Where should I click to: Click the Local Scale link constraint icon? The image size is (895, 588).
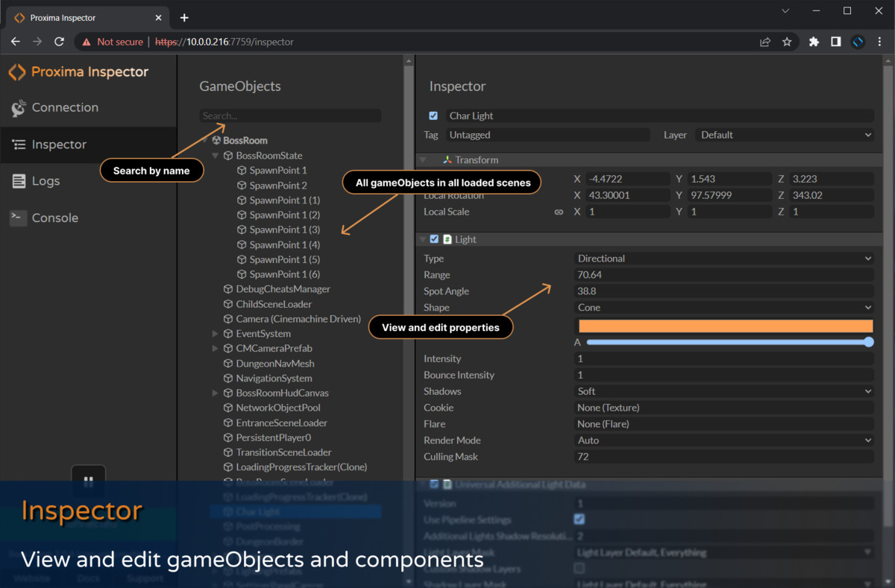point(559,212)
